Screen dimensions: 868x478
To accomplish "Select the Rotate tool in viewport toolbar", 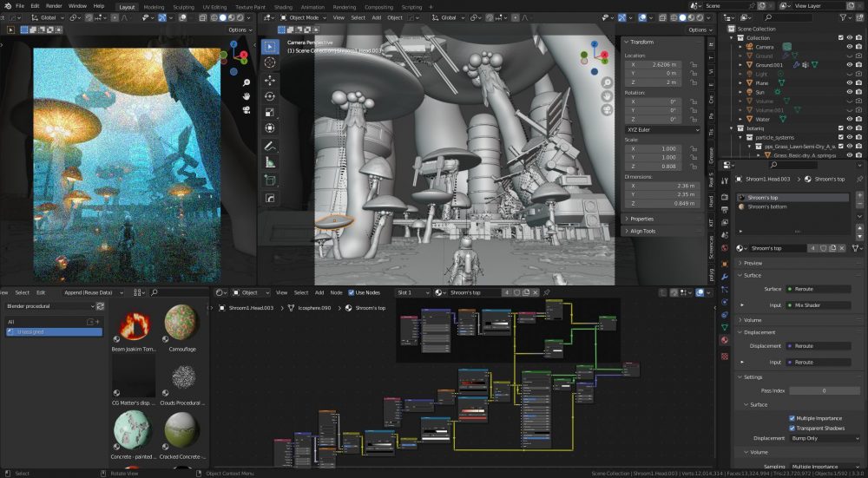I will pyautogui.click(x=270, y=96).
